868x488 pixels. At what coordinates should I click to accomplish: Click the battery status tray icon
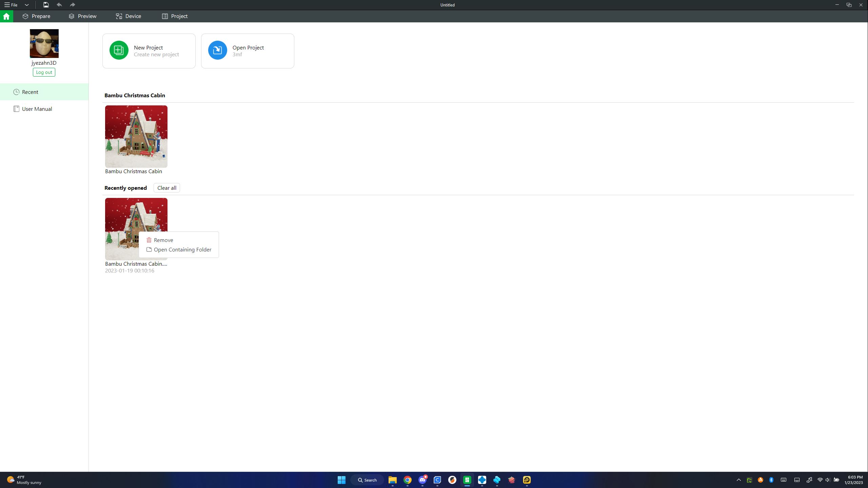click(x=836, y=480)
